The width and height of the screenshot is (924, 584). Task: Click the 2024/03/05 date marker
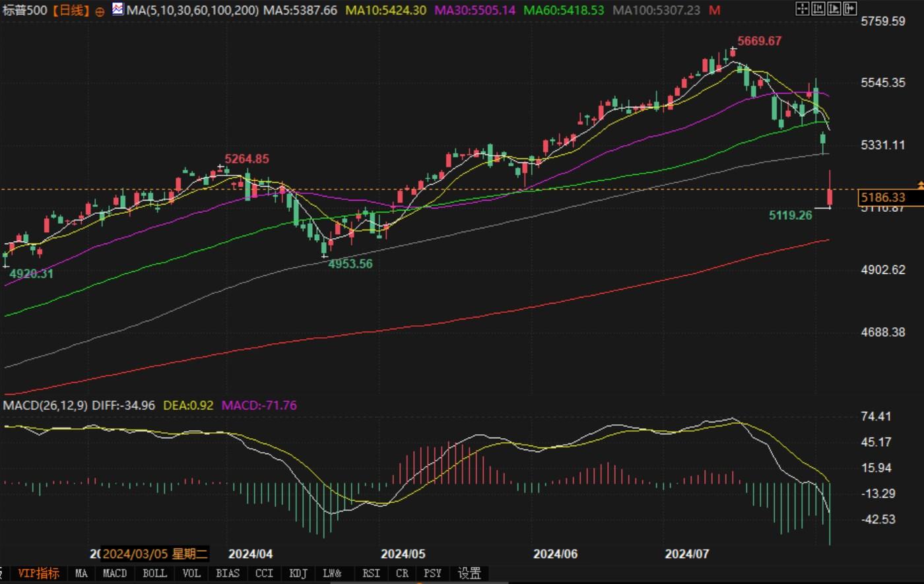[155, 554]
